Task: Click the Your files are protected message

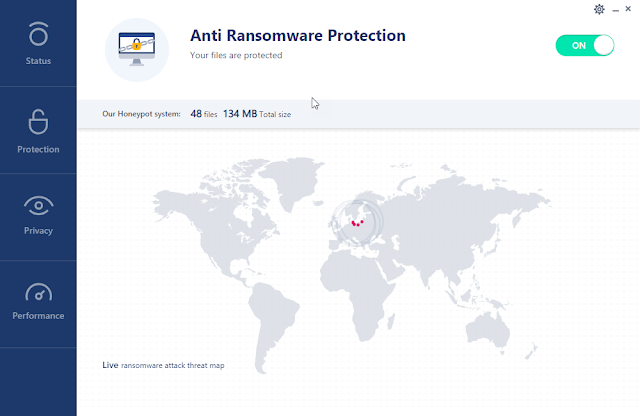Action: click(236, 55)
